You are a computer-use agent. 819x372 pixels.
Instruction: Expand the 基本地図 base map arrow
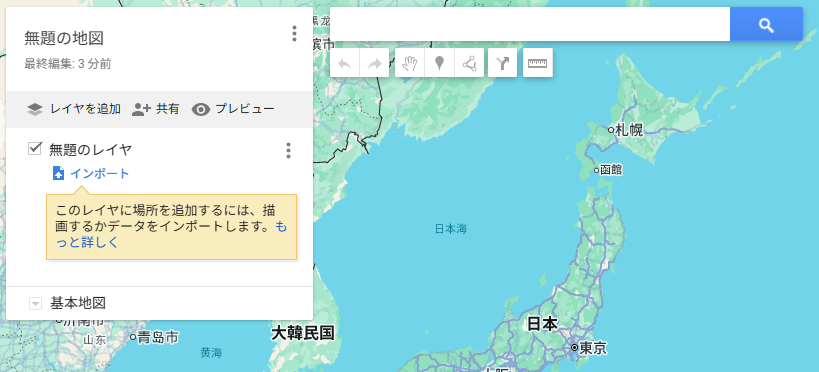35,303
